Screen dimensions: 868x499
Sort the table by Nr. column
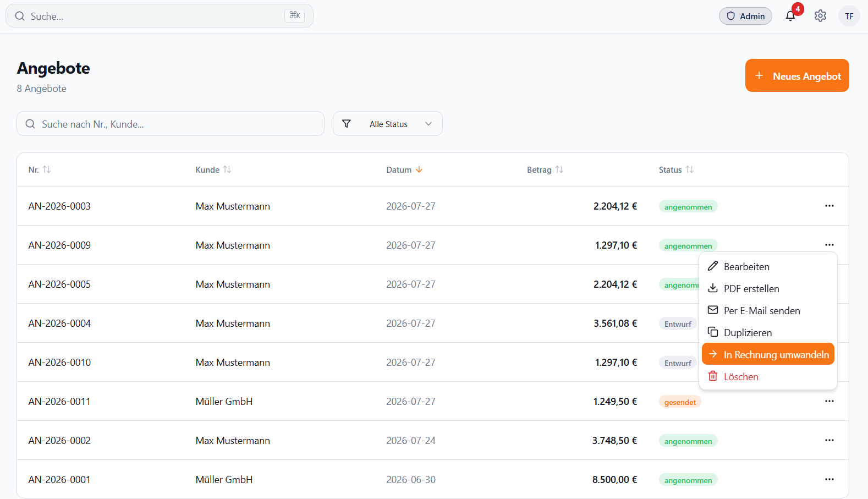click(40, 169)
